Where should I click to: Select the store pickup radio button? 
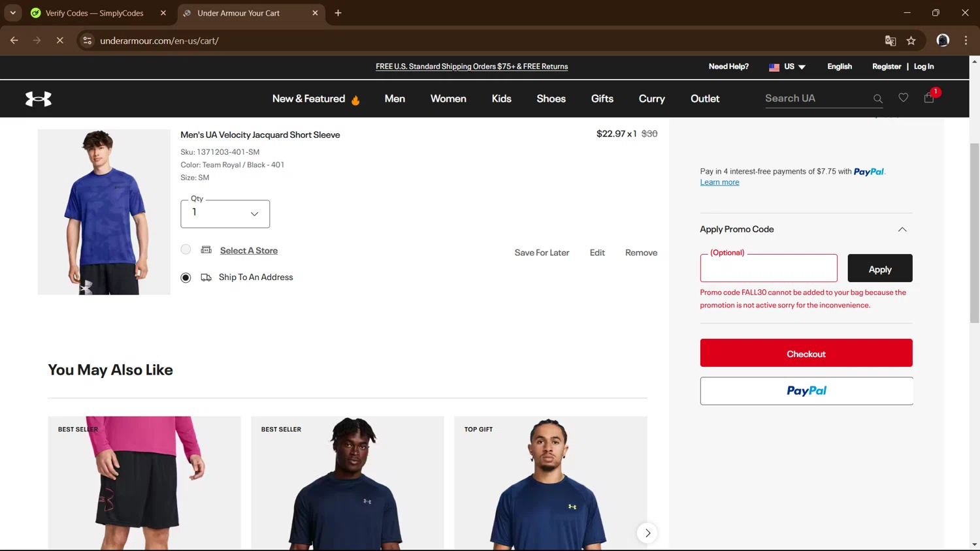coord(186,249)
